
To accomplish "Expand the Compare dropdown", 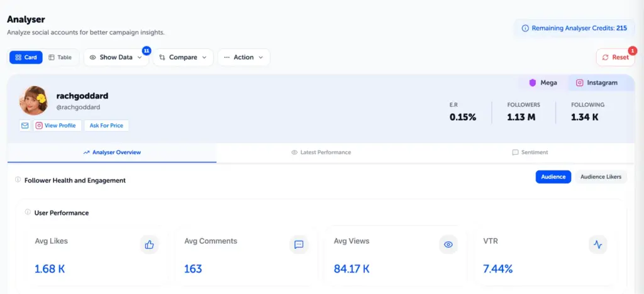I will (x=183, y=57).
